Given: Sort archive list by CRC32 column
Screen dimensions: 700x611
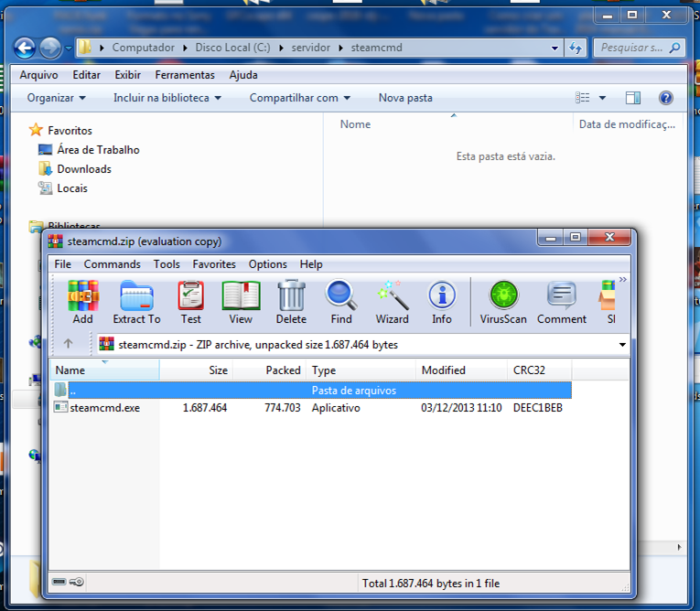Looking at the screenshot, I should (x=539, y=370).
